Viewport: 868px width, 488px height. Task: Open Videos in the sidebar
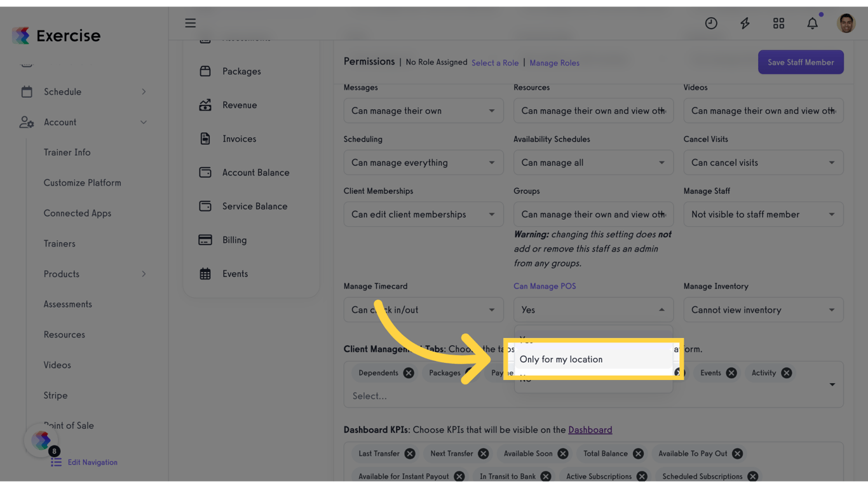(57, 365)
